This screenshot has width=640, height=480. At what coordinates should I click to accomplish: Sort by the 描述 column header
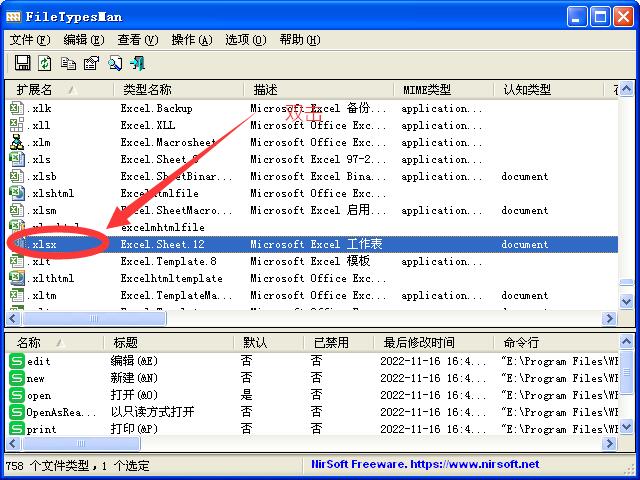(x=319, y=89)
